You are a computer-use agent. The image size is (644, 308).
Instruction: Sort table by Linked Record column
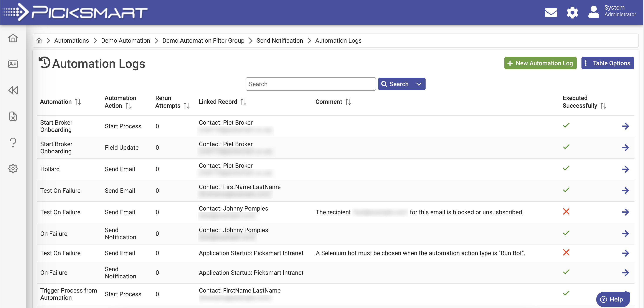[243, 102]
